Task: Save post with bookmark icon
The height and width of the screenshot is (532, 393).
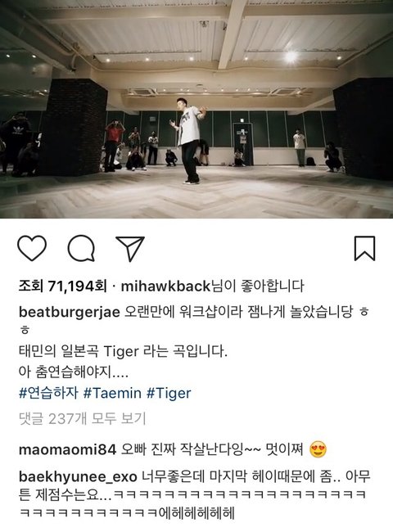Action: tap(365, 248)
